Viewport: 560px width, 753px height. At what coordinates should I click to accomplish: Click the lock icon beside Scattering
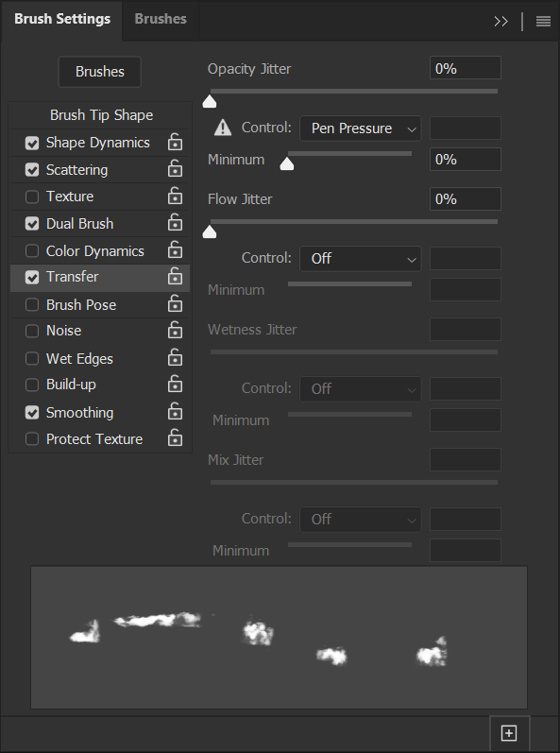(175, 169)
